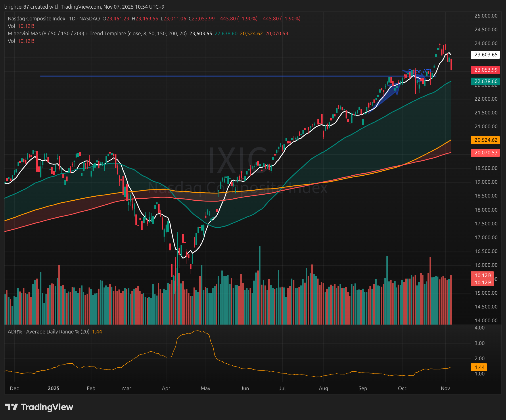Click the red 20,070.53 moving average label

click(x=486, y=153)
